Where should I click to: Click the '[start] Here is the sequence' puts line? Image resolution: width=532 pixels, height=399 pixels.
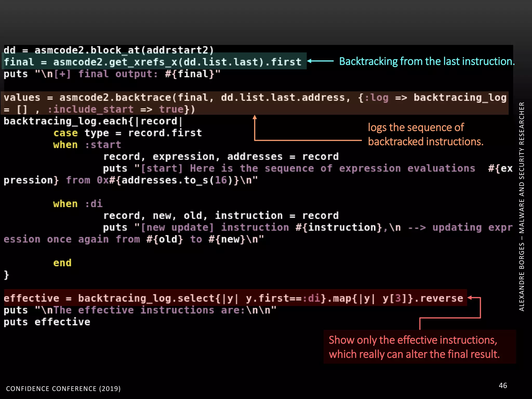[308, 168]
